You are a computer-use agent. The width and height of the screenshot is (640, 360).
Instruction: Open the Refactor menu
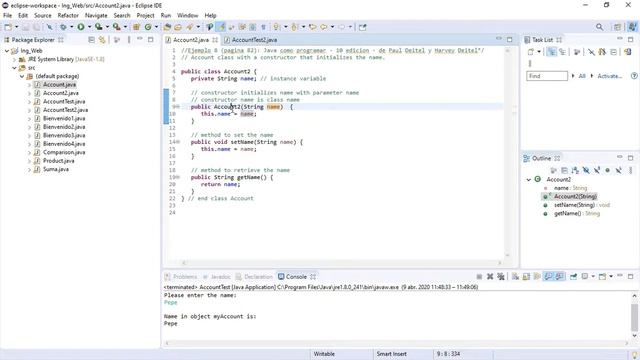pyautogui.click(x=68, y=16)
